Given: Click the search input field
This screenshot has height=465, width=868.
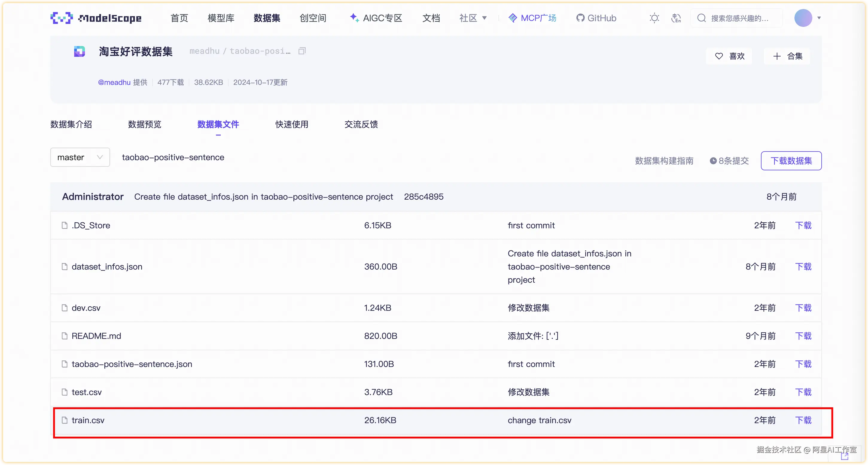Looking at the screenshot, I should [740, 18].
